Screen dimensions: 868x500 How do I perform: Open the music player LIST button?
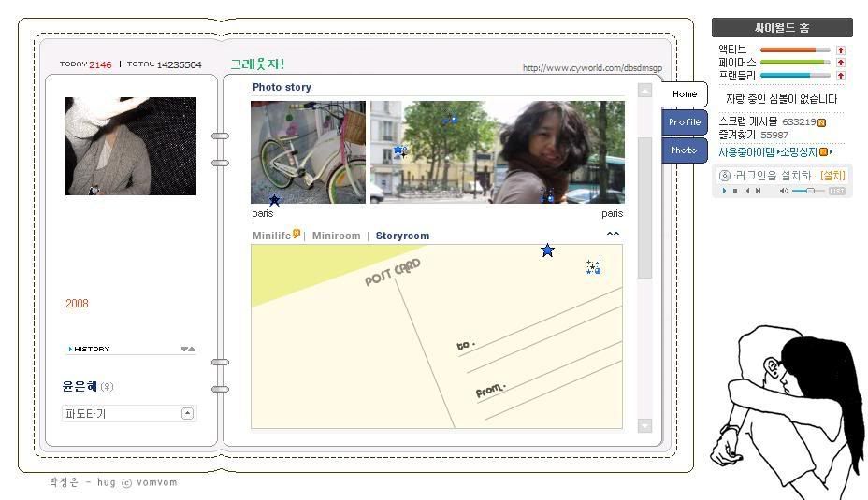[836, 191]
